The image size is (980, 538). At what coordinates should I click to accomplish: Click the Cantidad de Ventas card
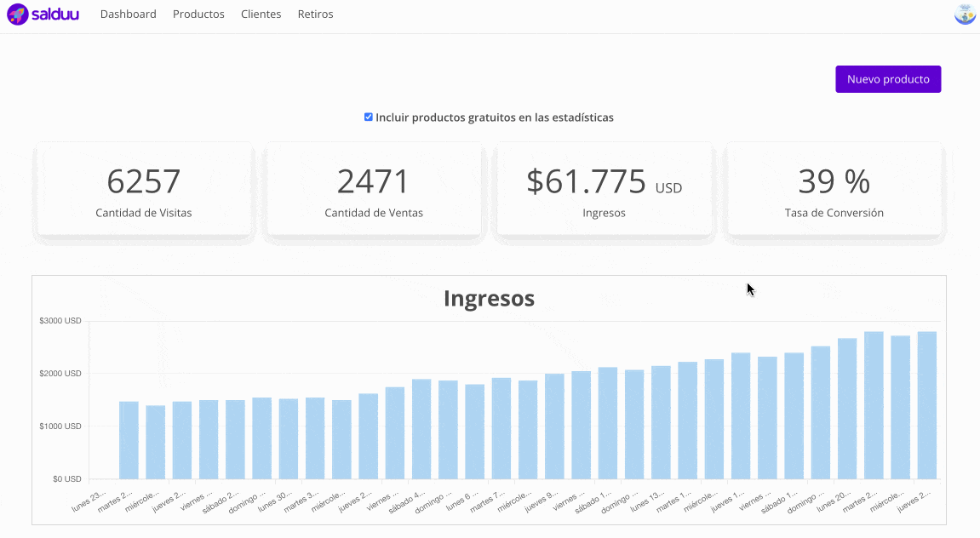(374, 189)
